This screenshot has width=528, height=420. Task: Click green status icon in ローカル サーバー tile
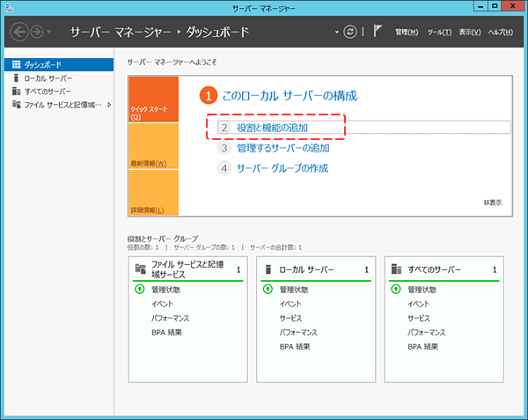268,289
